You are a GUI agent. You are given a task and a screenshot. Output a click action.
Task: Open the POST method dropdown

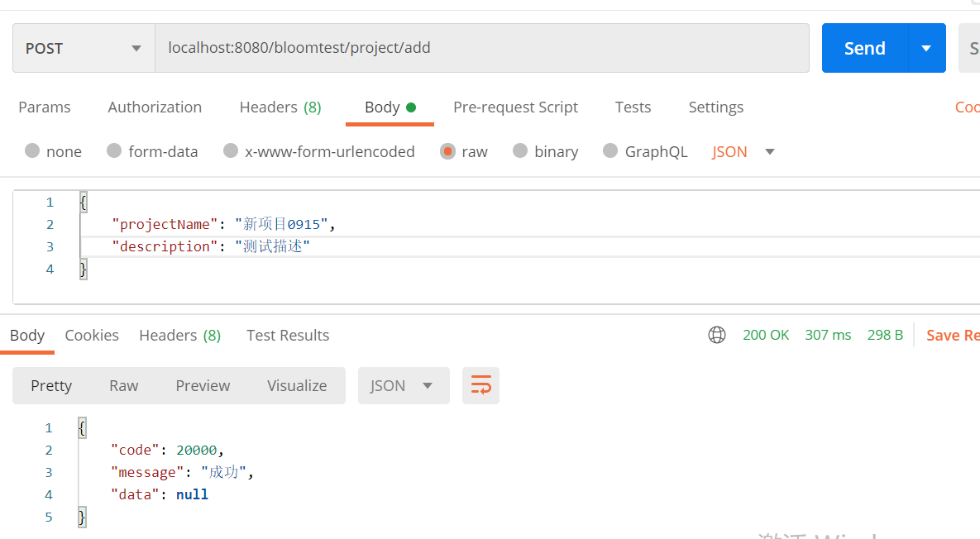click(84, 48)
